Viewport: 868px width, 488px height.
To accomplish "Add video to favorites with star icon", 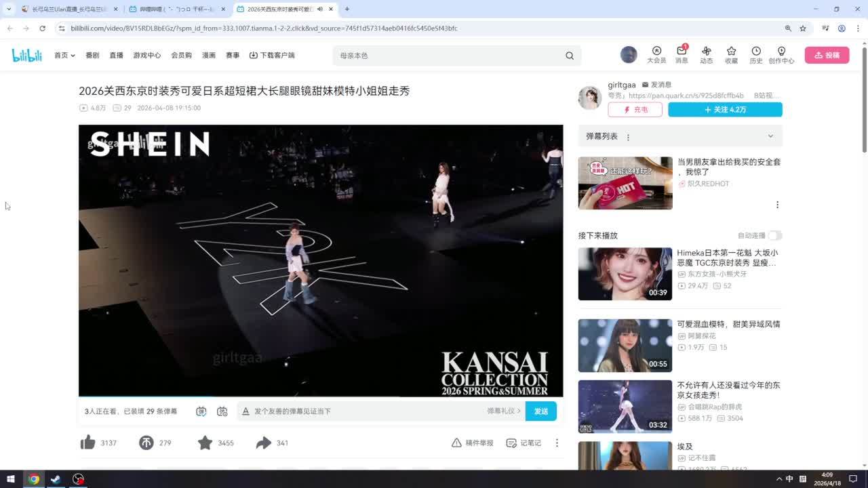I will (x=205, y=443).
